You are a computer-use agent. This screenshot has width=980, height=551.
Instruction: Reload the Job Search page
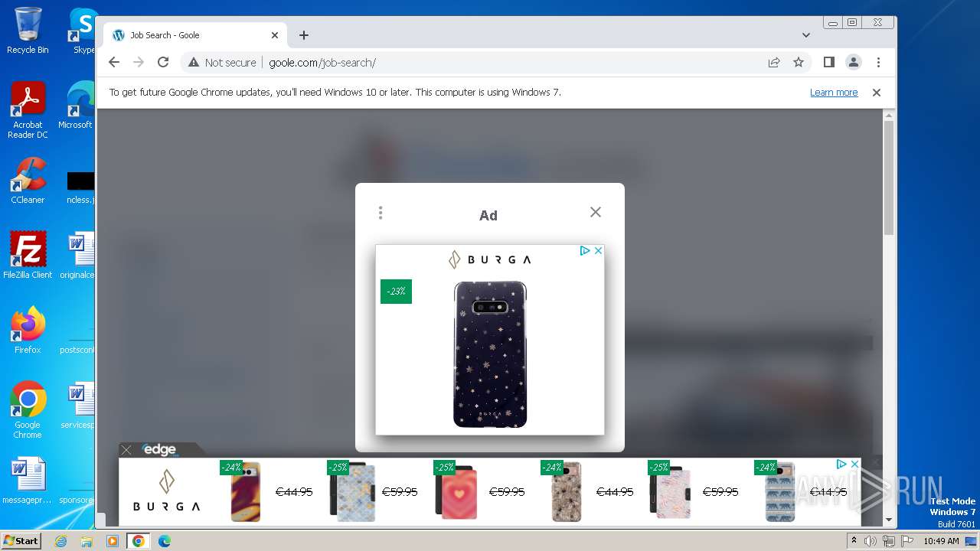point(163,63)
